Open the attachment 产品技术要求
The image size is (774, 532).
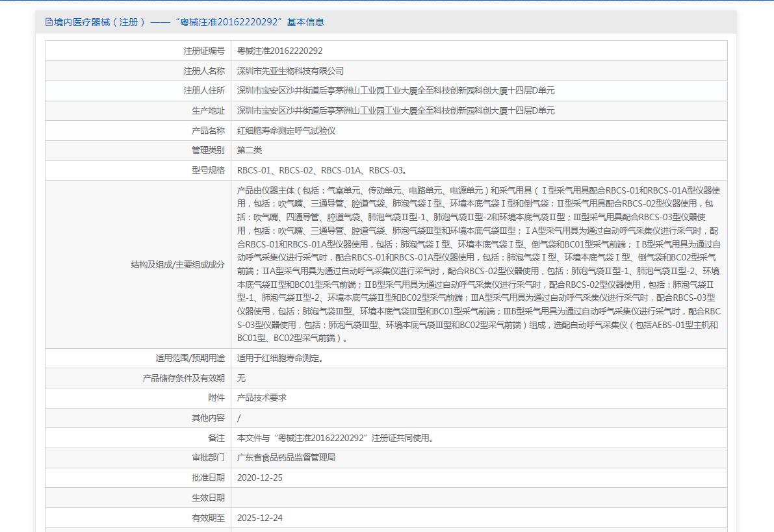coord(262,398)
